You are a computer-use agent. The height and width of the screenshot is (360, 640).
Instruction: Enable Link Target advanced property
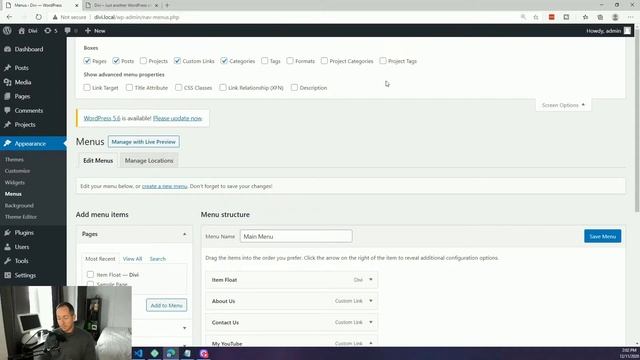[87, 87]
